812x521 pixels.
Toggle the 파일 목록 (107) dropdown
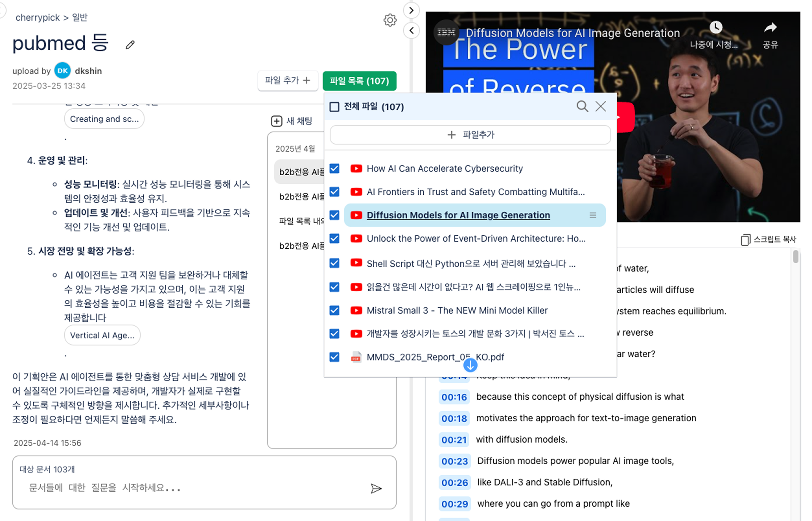(359, 81)
